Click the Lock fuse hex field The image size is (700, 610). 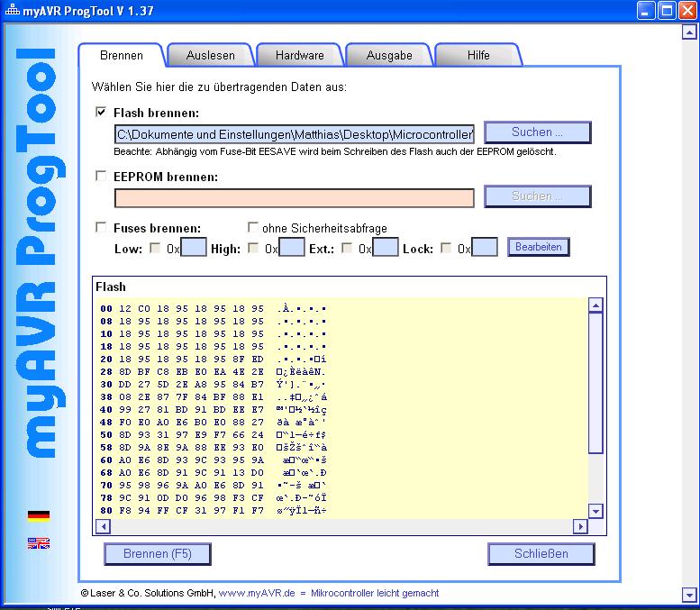click(485, 247)
